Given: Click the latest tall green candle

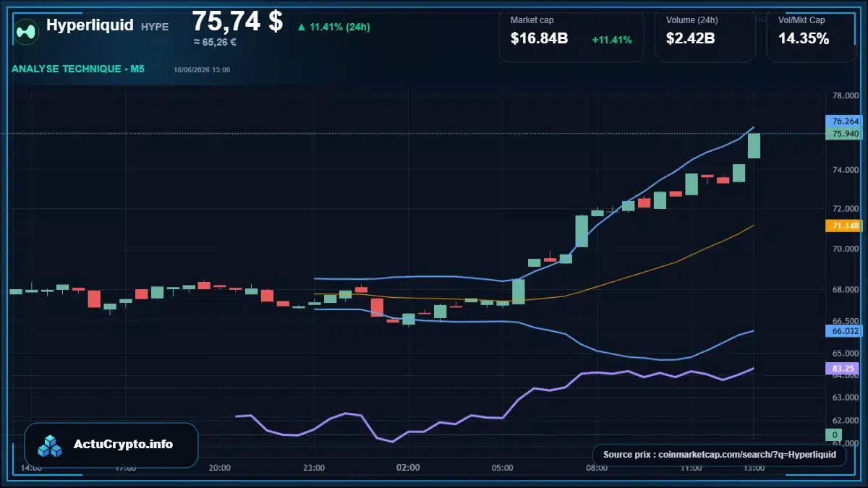Looking at the screenshot, I should tap(754, 145).
